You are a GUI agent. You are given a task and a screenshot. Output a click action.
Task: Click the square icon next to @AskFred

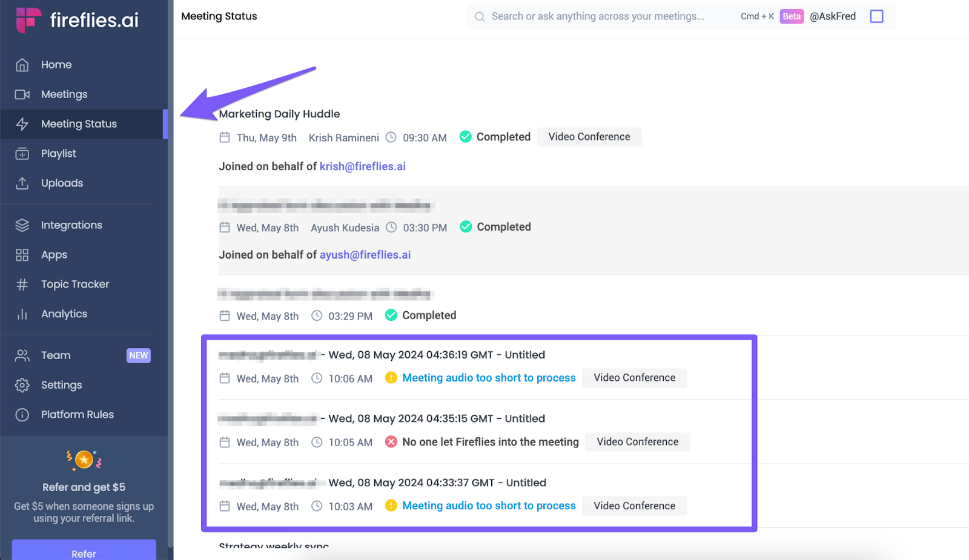pos(876,16)
